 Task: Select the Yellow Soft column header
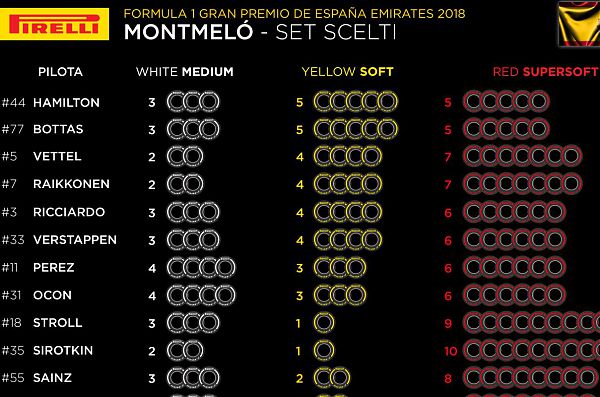[347, 72]
